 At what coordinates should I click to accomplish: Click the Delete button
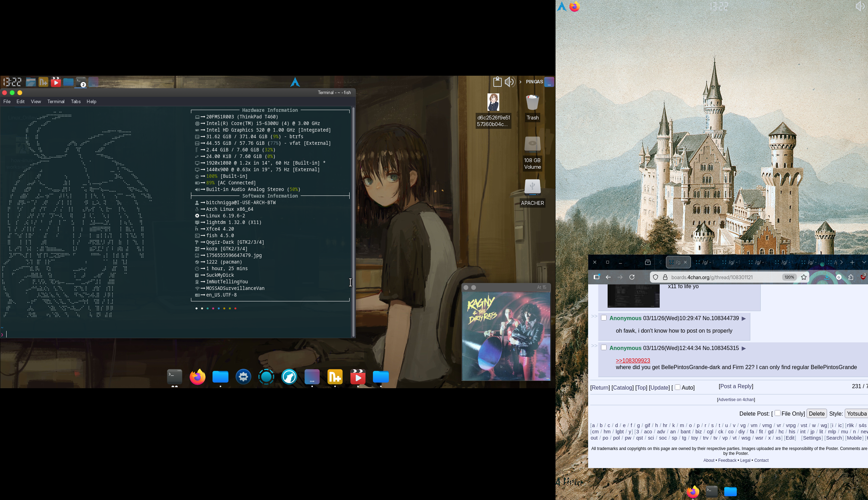pyautogui.click(x=816, y=414)
